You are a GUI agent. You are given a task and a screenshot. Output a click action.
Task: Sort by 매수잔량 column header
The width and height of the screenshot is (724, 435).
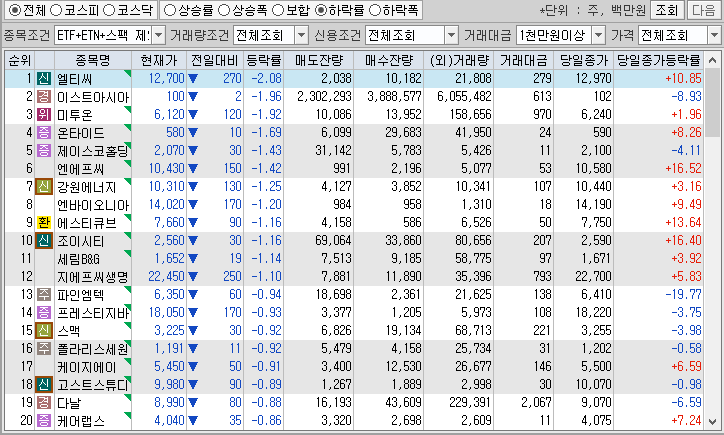tap(388, 60)
